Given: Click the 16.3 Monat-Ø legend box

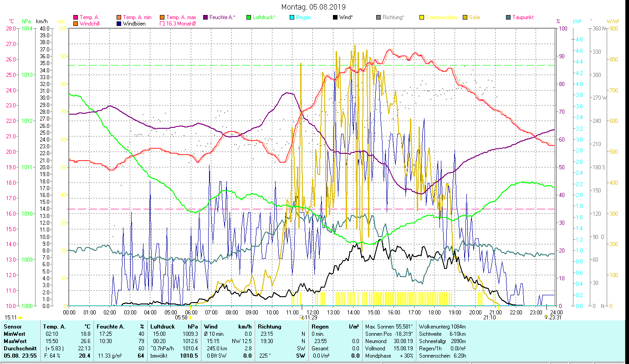Looking at the screenshot, I should coord(163,24).
